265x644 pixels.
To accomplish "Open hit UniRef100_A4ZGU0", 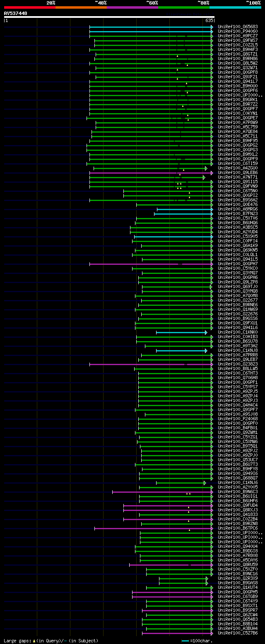I will coord(238,168).
